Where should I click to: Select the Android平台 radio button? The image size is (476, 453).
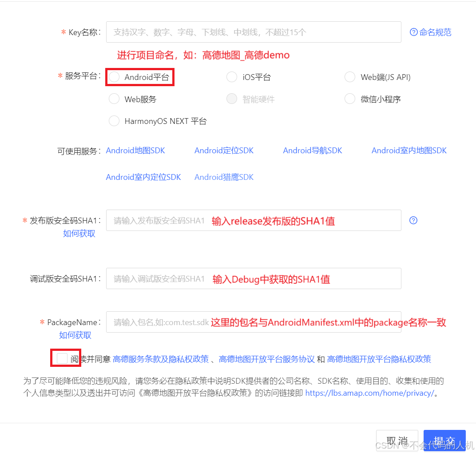(x=114, y=77)
